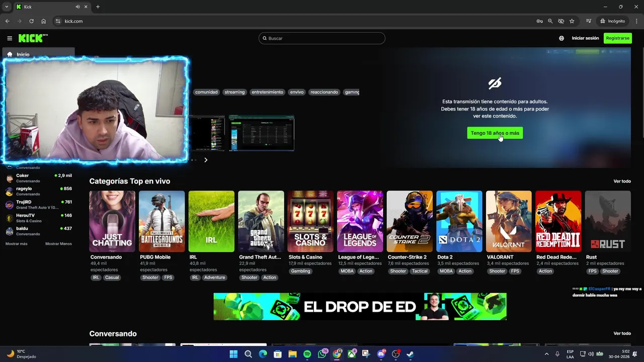Open the VALORANT category card

pyautogui.click(x=509, y=221)
